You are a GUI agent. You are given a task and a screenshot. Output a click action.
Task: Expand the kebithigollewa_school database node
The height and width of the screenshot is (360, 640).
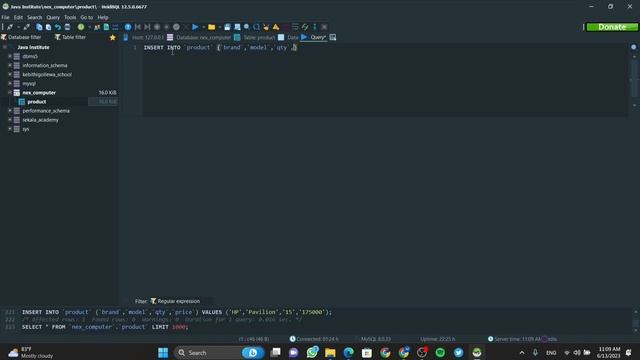click(x=10, y=74)
